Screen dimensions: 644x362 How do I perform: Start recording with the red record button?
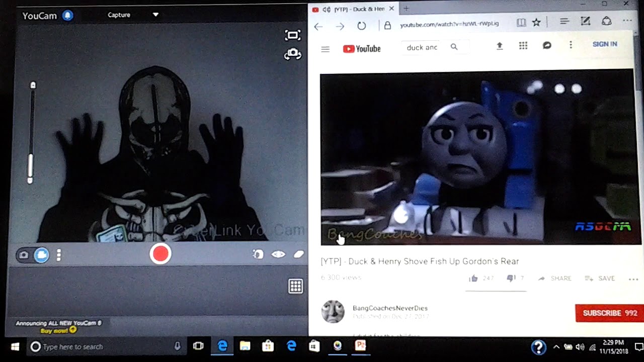[160, 254]
